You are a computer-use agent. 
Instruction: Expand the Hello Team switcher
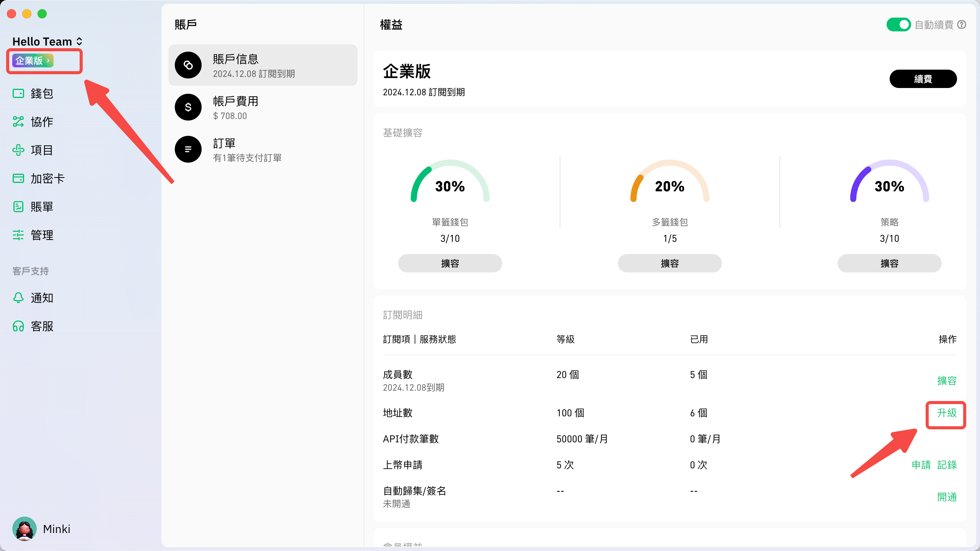click(79, 41)
